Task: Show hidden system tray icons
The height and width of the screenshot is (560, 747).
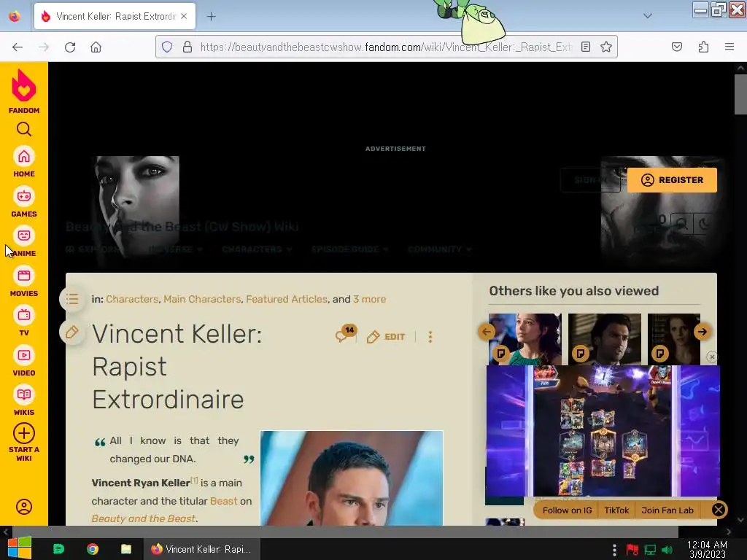Action: tap(614, 550)
